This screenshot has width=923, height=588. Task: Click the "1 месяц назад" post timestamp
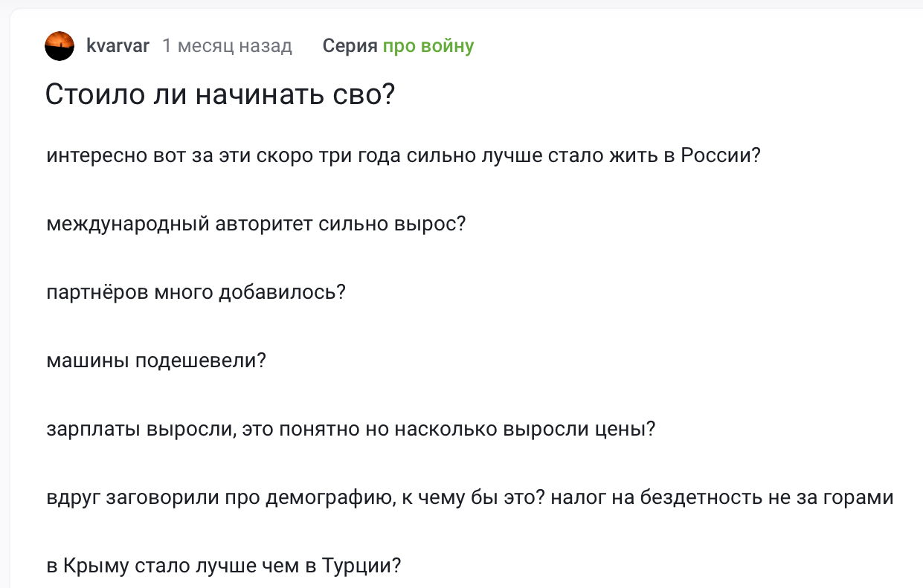(x=227, y=46)
